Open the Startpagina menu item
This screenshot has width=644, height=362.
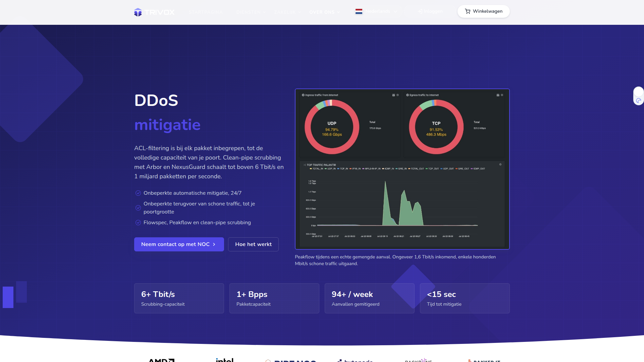(x=206, y=12)
